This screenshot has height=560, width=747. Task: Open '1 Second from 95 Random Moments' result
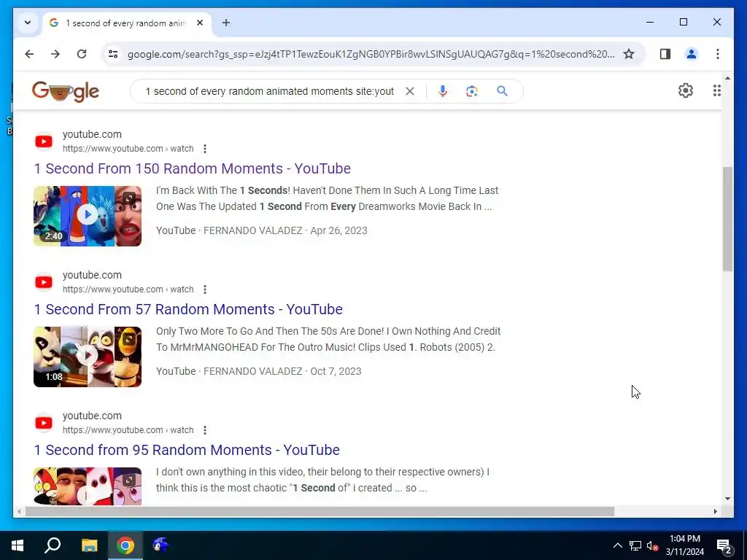[187, 450]
